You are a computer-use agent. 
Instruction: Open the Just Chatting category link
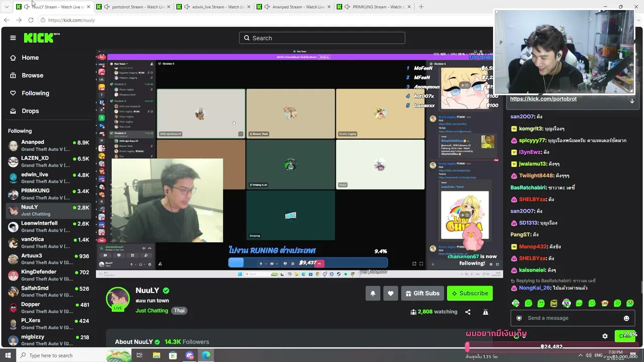click(x=152, y=311)
